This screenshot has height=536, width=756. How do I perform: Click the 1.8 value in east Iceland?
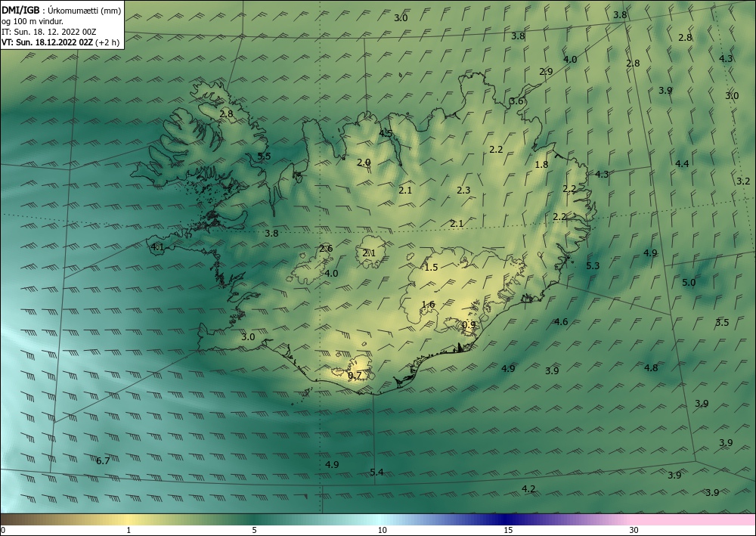tap(541, 164)
